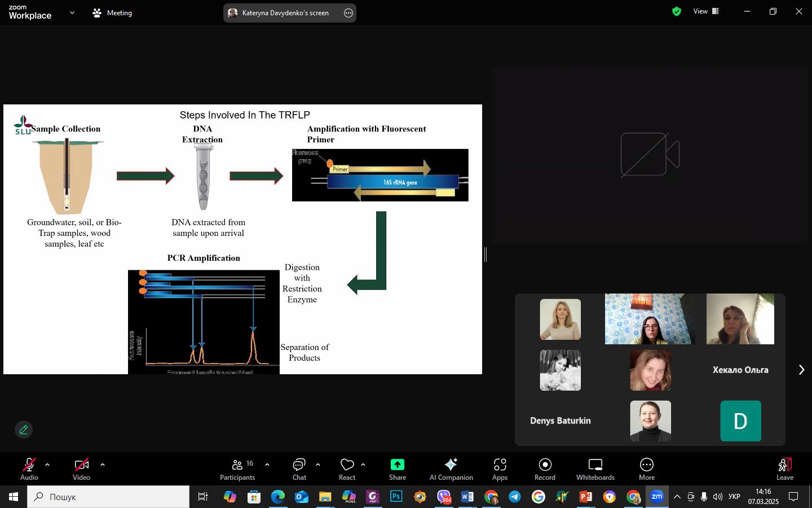The width and height of the screenshot is (812, 508).
Task: Open PowerPoint from the taskbar
Action: pyautogui.click(x=586, y=497)
